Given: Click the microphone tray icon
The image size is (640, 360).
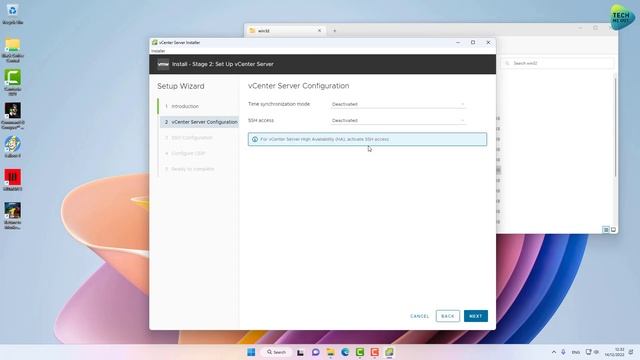Looking at the screenshot, I should 563,352.
